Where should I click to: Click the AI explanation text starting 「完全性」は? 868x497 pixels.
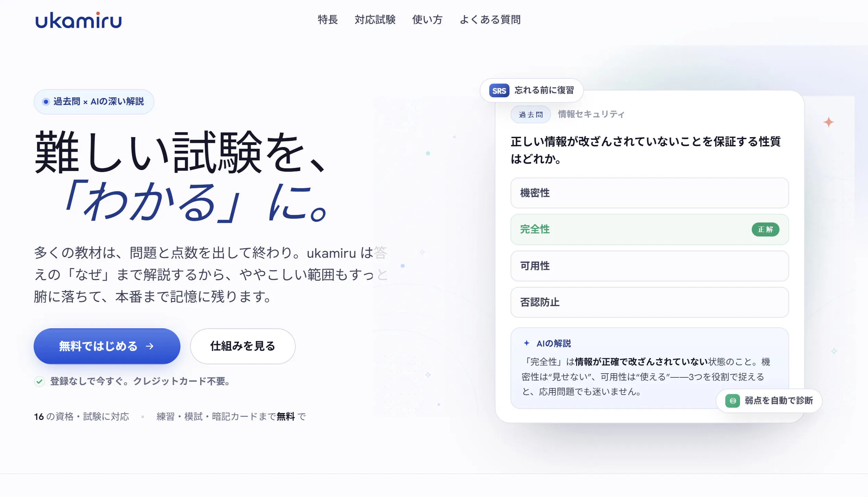646,377
